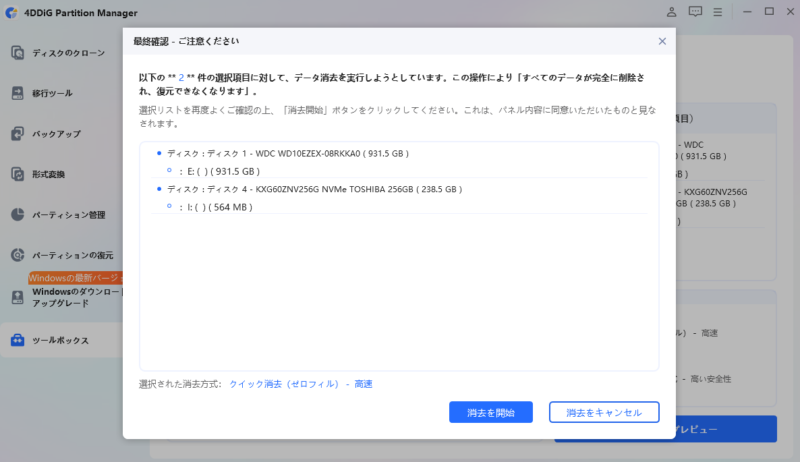Click the クイック消去（ゼロフィル）- 高速 link
Viewport: 800px width, 462px height.
[300, 383]
